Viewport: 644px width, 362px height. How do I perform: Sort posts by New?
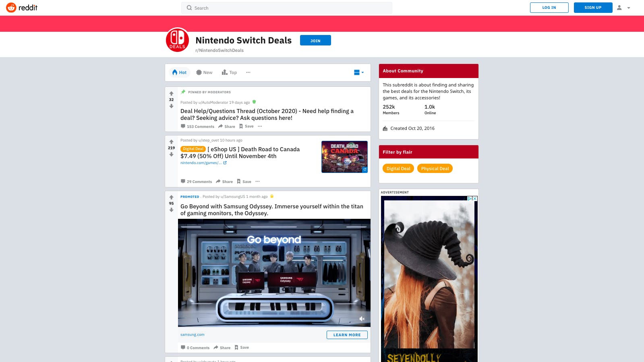pos(204,72)
